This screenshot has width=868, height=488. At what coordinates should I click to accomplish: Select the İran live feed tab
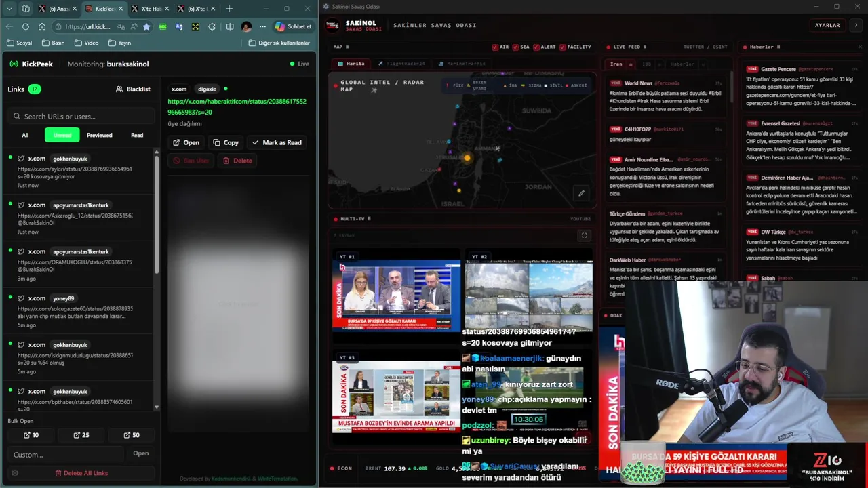click(616, 64)
